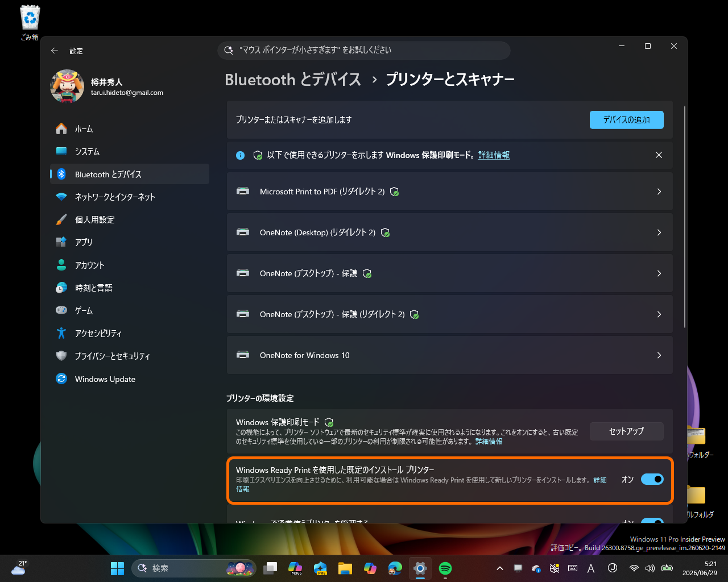Click the アカウント person icon
The height and width of the screenshot is (582, 728).
click(x=61, y=265)
